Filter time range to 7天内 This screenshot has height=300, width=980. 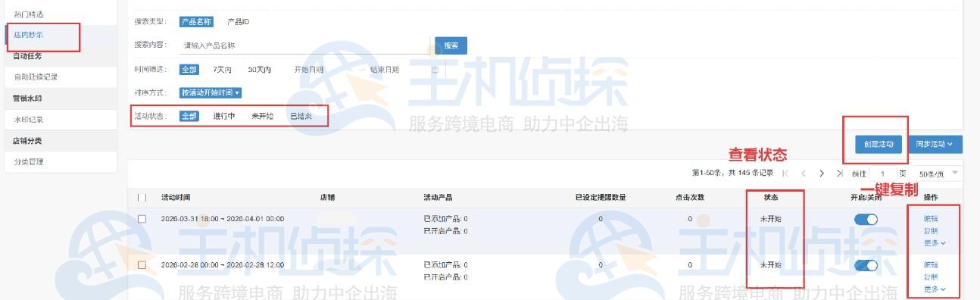(222, 70)
